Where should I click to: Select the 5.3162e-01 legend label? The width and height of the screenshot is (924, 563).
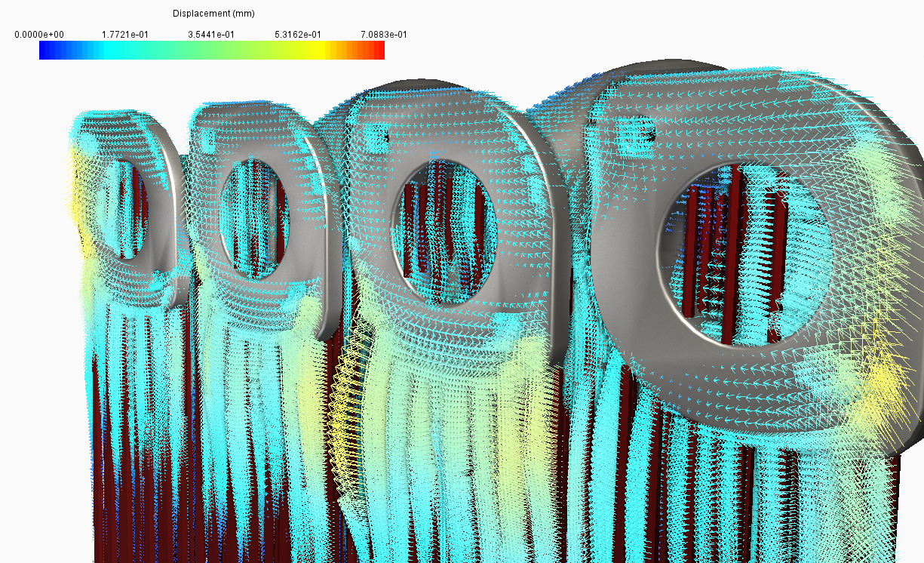297,33
